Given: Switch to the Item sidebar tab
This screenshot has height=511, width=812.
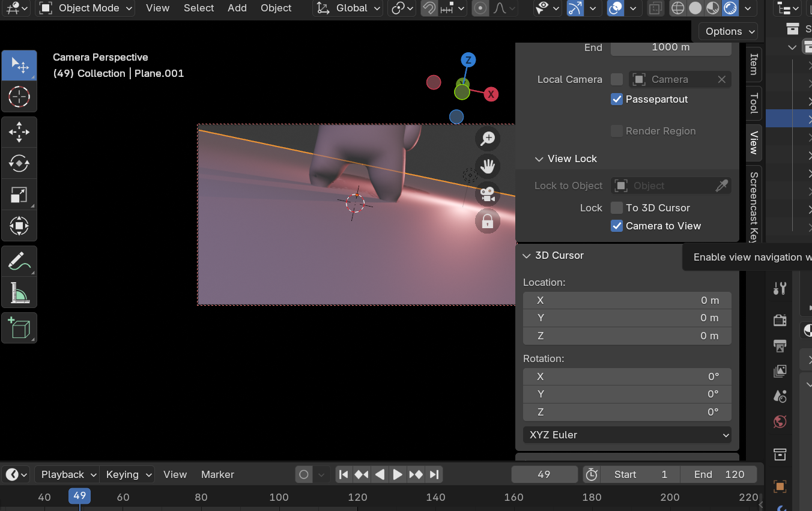Looking at the screenshot, I should [x=753, y=64].
